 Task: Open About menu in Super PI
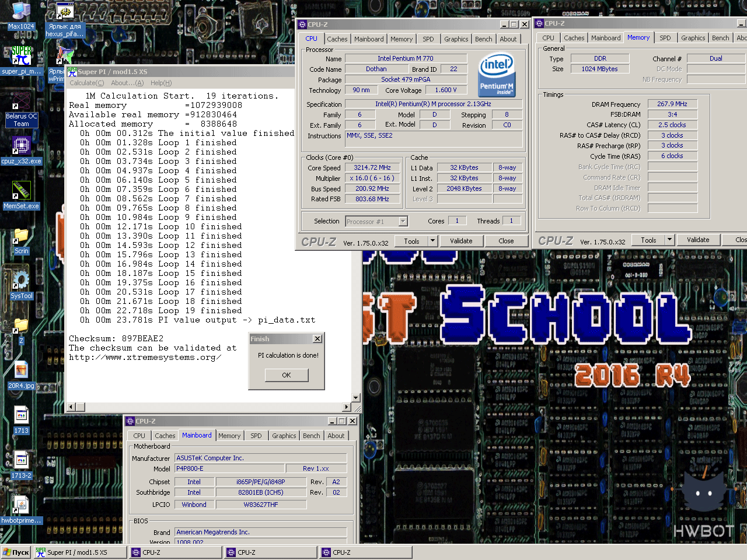127,83
